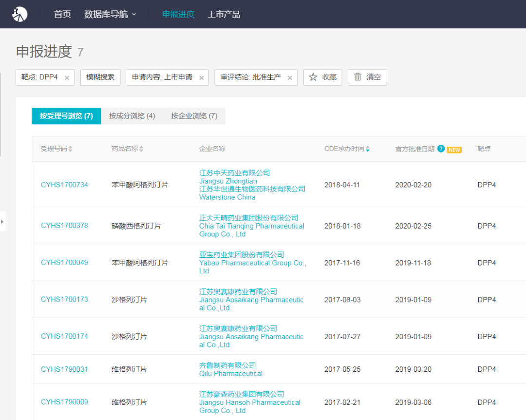Click the Qilu Pharmaceutical company link
Screen dimensions: 526x420
231,374
